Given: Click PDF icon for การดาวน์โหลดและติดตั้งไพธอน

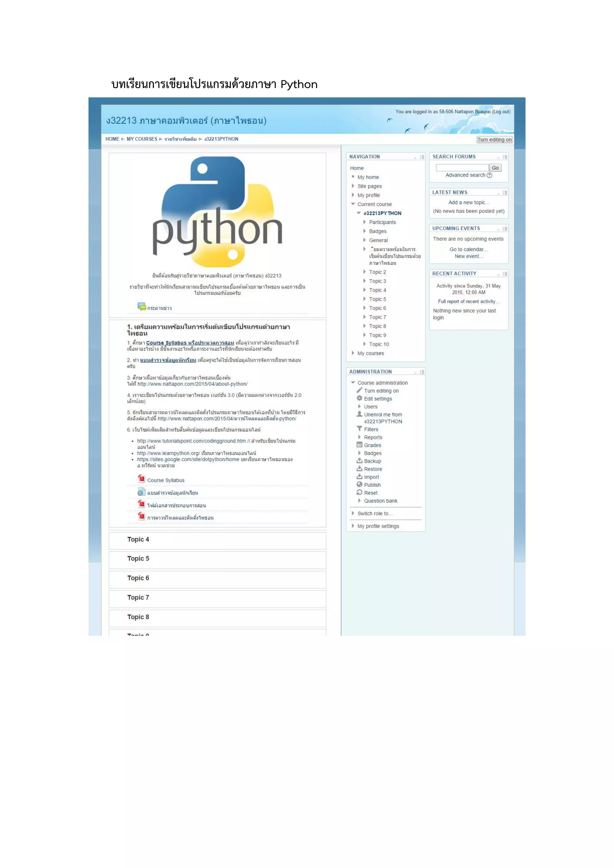Looking at the screenshot, I should 142,516.
